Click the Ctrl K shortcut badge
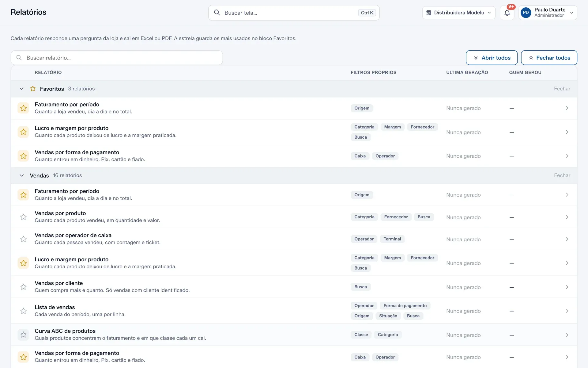This screenshot has width=588, height=368. pos(367,13)
